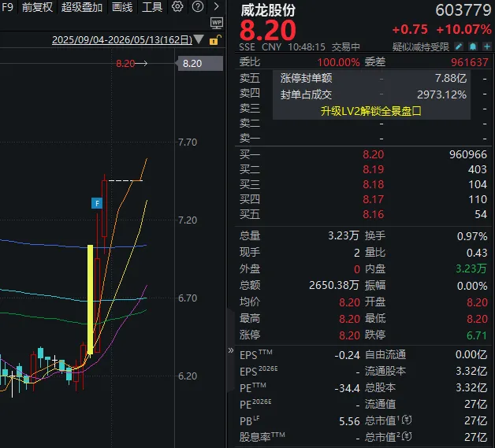Click 量比 value 0.43

click(477, 253)
